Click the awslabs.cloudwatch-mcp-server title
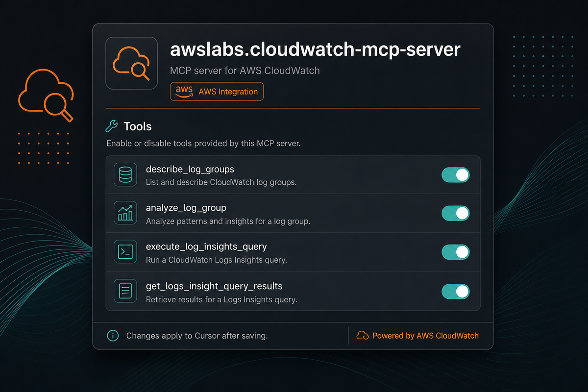The width and height of the screenshot is (588, 392). click(x=315, y=50)
